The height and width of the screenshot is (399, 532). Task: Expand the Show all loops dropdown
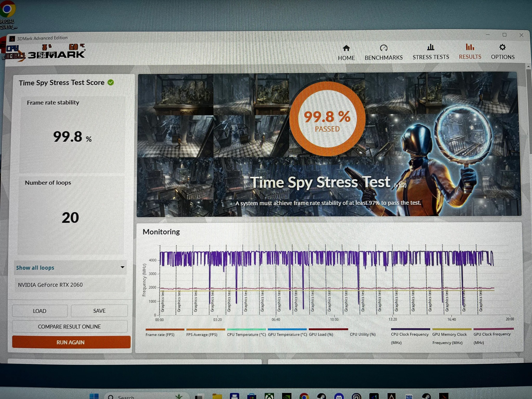click(70, 268)
